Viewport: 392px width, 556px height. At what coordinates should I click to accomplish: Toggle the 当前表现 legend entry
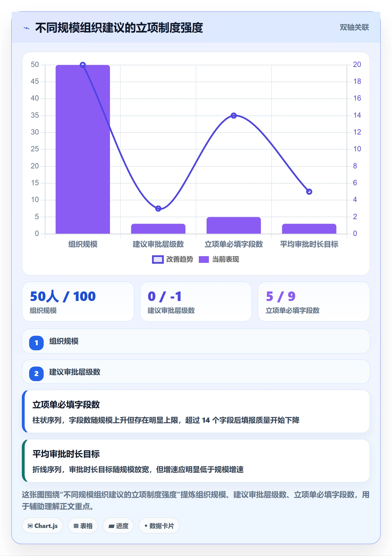[x=219, y=259]
